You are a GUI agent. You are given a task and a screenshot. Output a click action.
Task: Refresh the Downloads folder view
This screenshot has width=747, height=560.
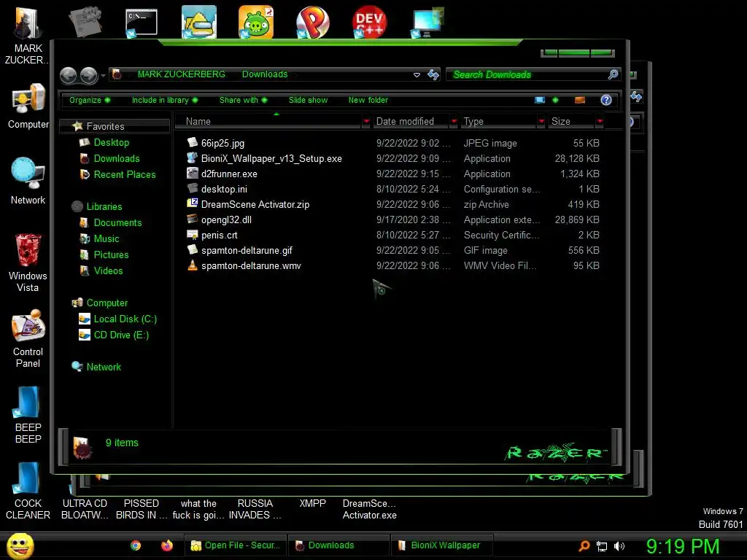(x=433, y=75)
